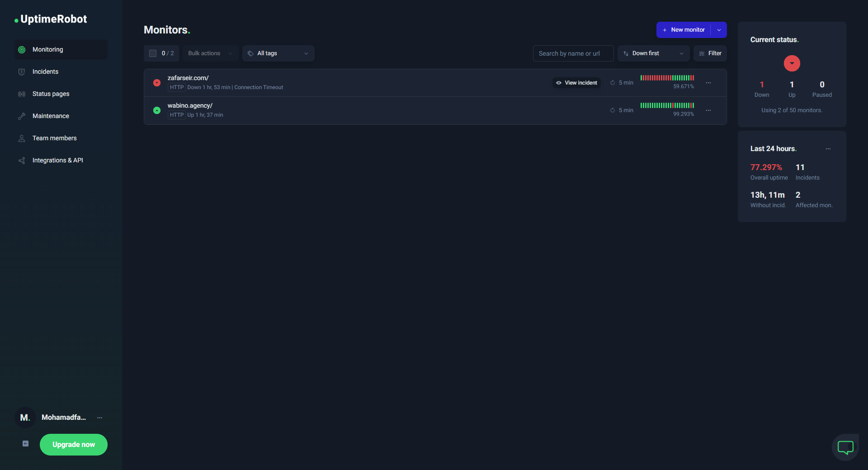View incident for zafarseir.com
Viewport: 868px width, 470px height.
[577, 83]
